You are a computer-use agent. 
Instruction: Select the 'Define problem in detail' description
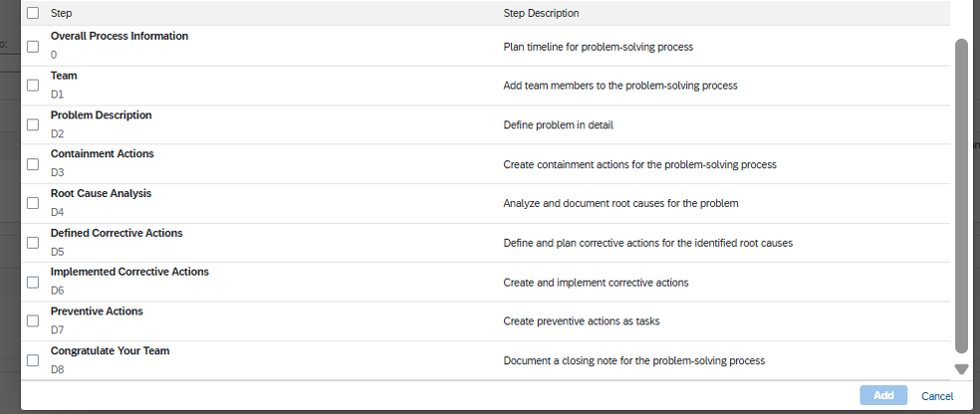[x=558, y=124]
